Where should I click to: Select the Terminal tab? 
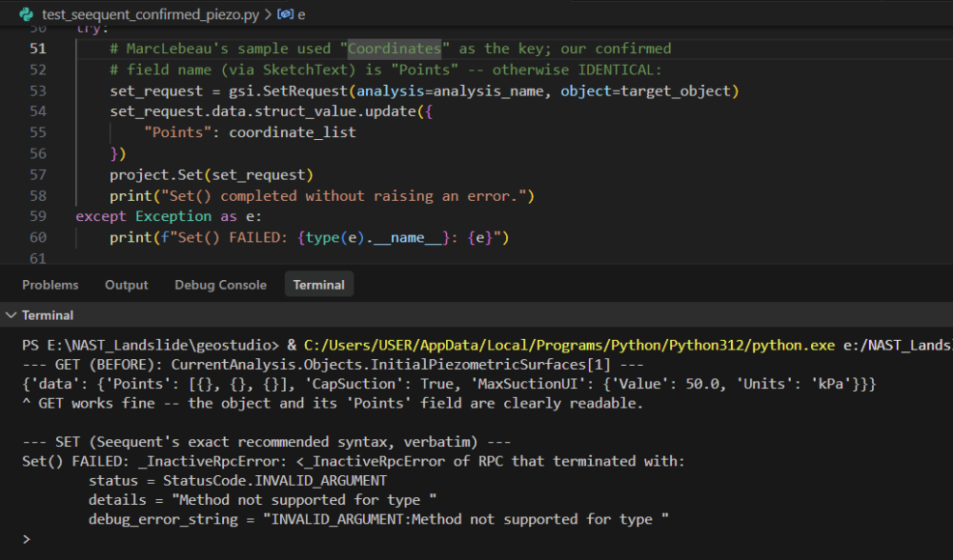coord(318,285)
